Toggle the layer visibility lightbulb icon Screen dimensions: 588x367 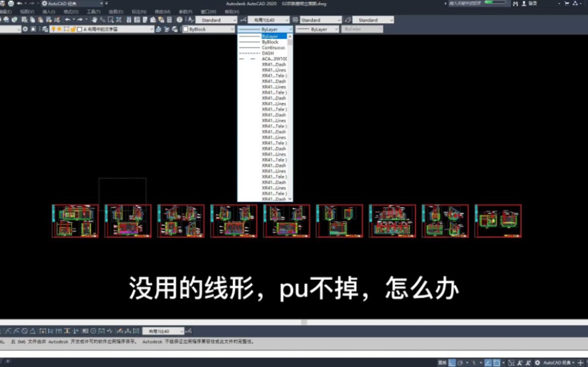53,29
